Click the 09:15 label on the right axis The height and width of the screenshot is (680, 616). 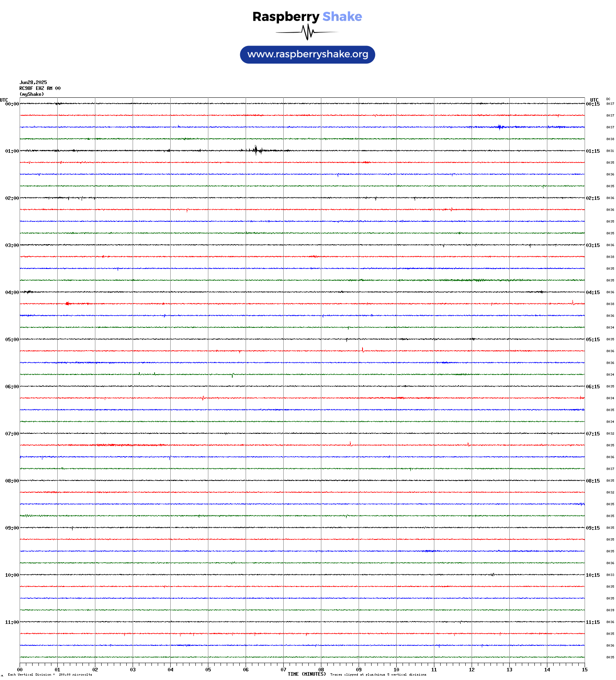[593, 528]
